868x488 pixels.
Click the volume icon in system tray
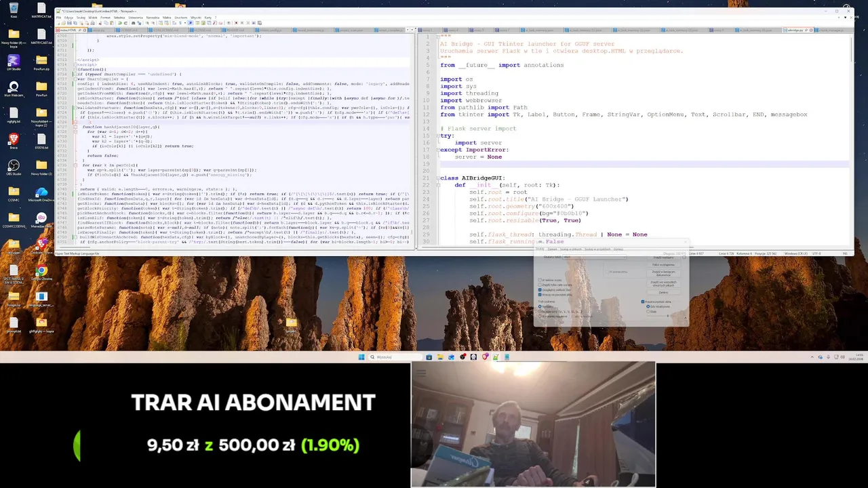tap(843, 357)
